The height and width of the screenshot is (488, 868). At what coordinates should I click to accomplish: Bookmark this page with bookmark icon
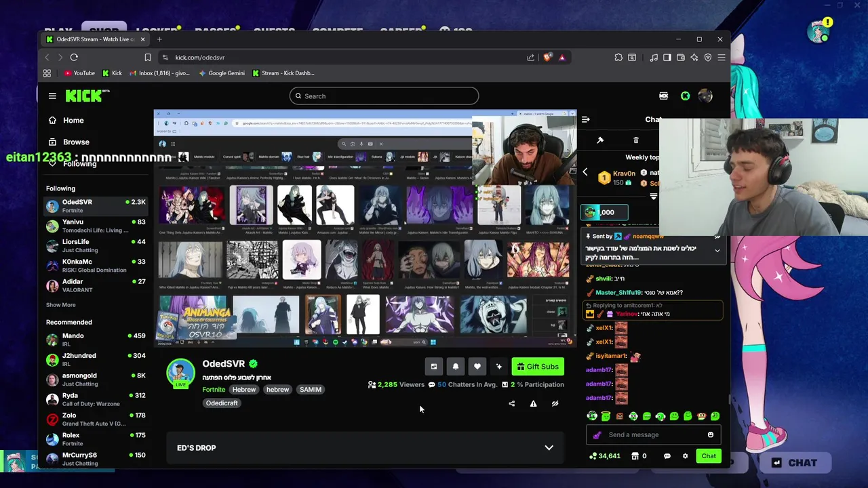147,58
